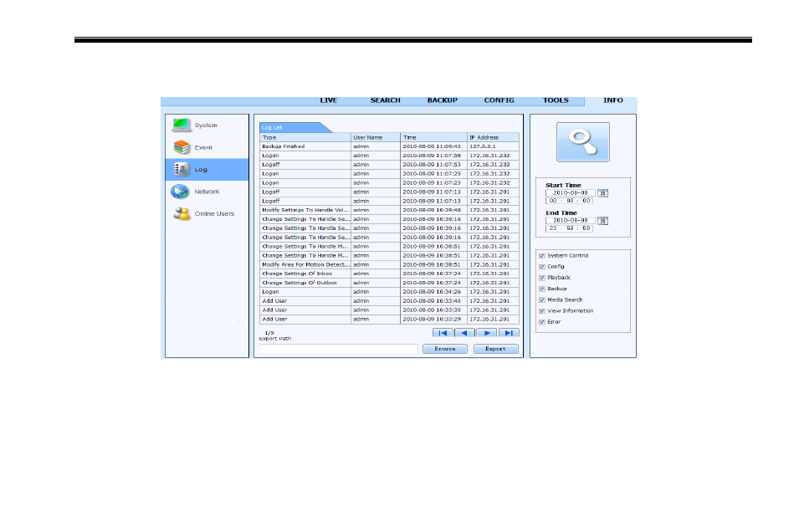Select the Add User entry at 10:33:35
This screenshot has height=532, width=799.
click(389, 309)
